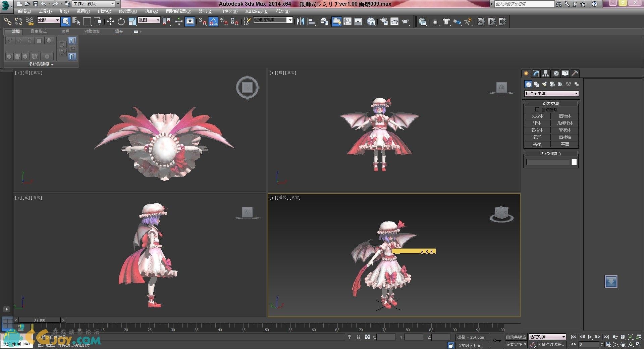Open the 修改器(M) menu
The image size is (644, 349).
[128, 11]
